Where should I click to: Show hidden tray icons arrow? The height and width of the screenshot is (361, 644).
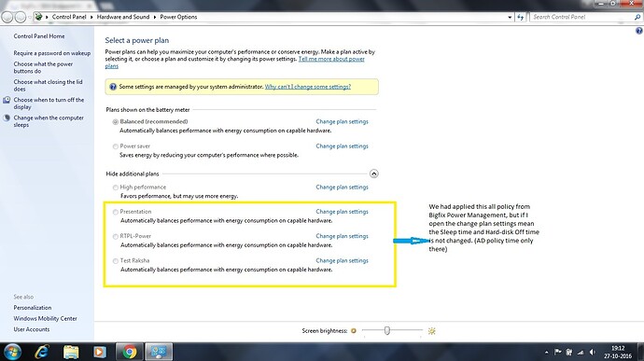point(546,352)
